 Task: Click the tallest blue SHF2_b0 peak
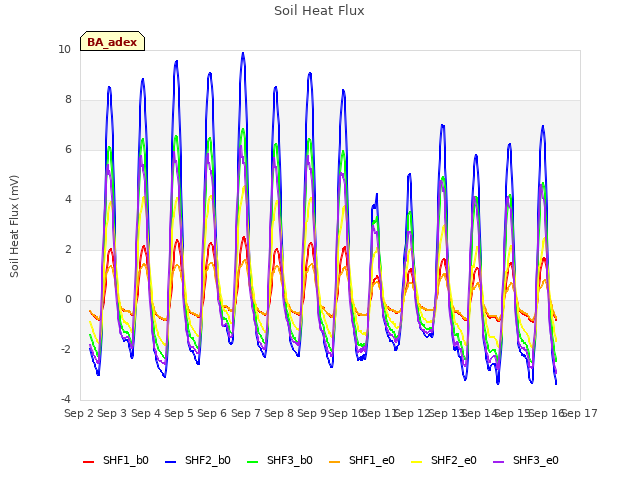243,53
